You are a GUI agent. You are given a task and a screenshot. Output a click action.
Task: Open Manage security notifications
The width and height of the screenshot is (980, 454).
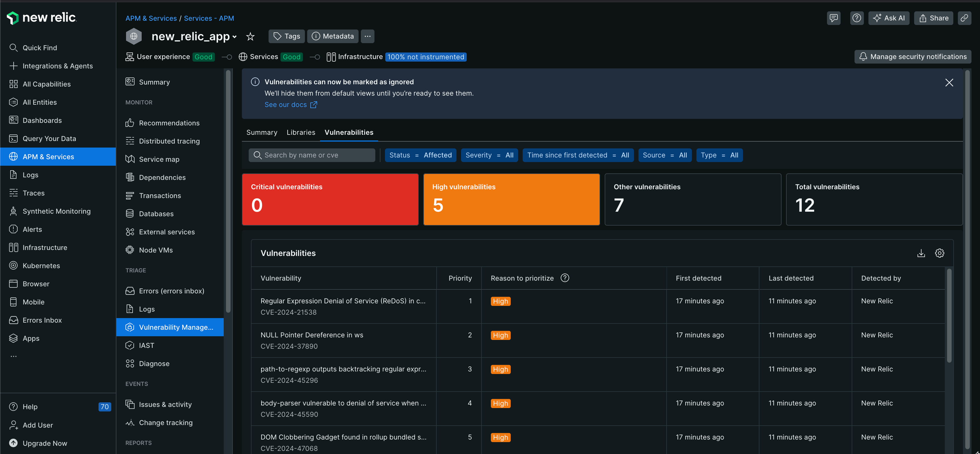[x=913, y=56]
